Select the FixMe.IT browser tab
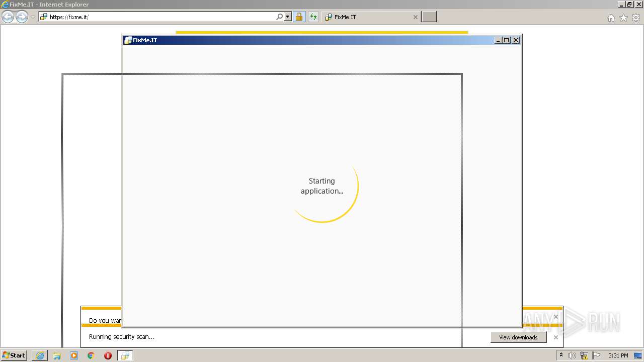Screen dimensions: 644x362 click(x=370, y=17)
